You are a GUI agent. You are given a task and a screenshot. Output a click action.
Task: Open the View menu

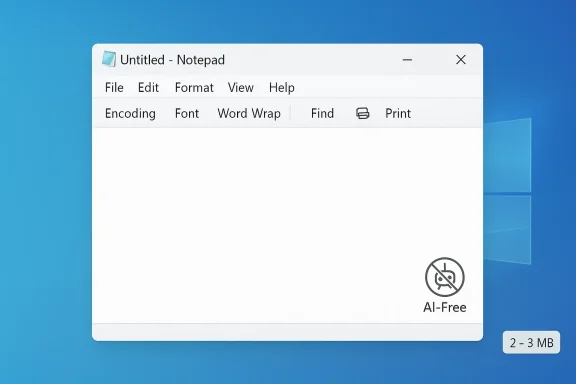click(x=241, y=87)
